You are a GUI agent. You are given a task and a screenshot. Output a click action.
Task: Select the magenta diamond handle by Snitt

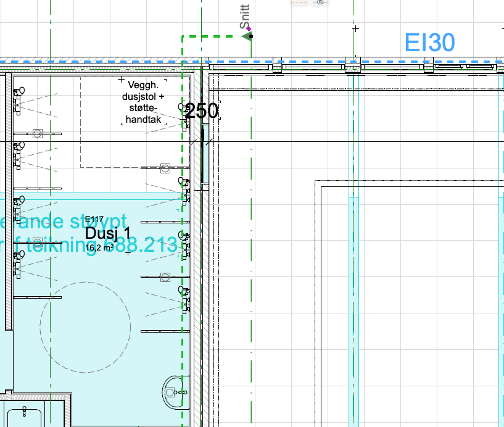pos(248,28)
